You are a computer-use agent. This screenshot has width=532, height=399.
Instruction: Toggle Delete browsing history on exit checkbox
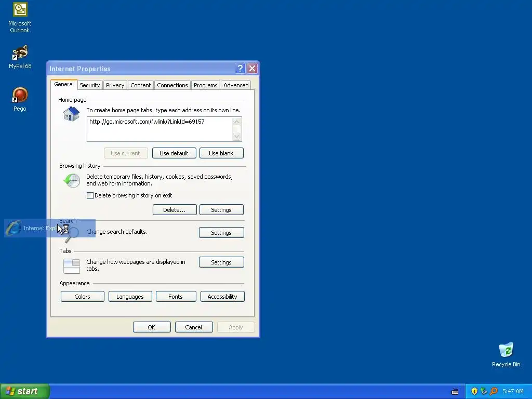90,195
